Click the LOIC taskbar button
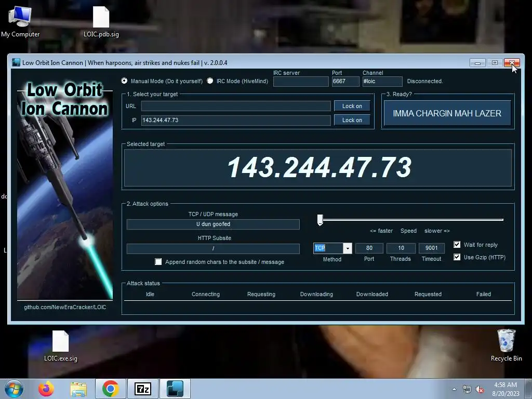532x399 pixels. pyautogui.click(x=175, y=389)
